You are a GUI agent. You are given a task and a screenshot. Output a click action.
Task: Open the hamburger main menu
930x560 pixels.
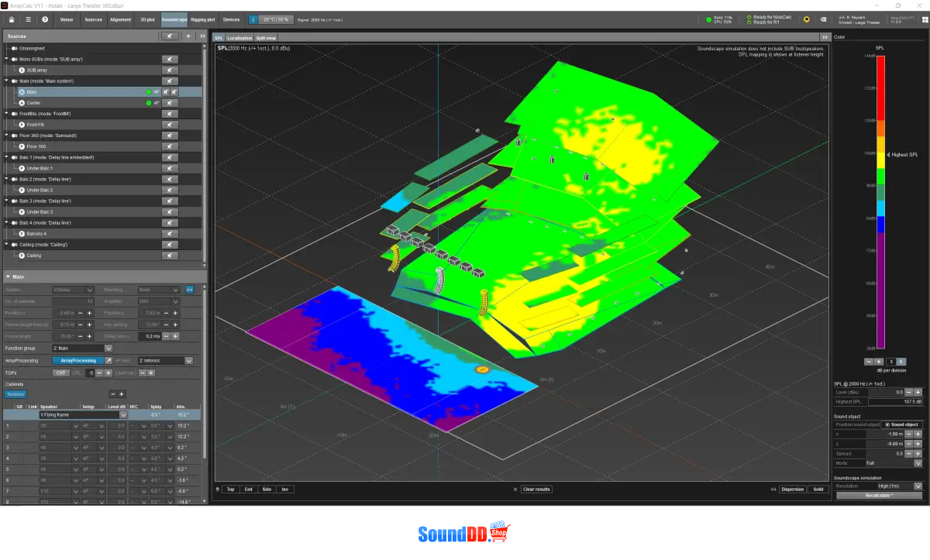click(x=29, y=19)
